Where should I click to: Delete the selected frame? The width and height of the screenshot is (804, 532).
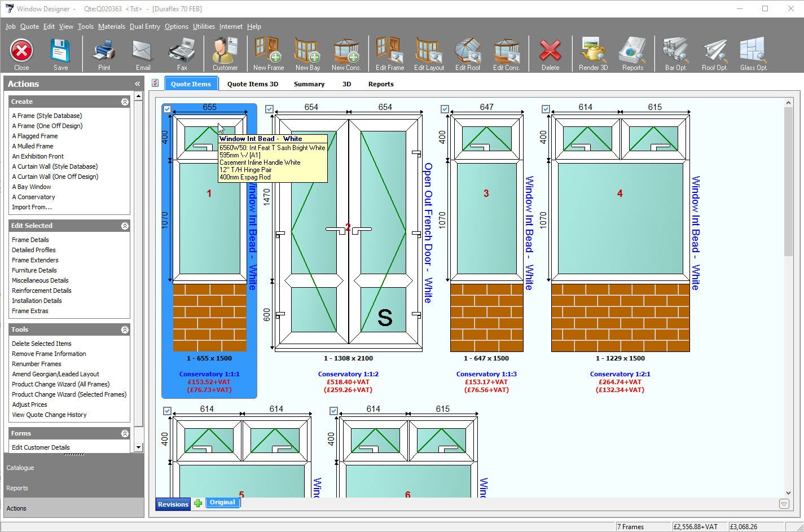(550, 54)
